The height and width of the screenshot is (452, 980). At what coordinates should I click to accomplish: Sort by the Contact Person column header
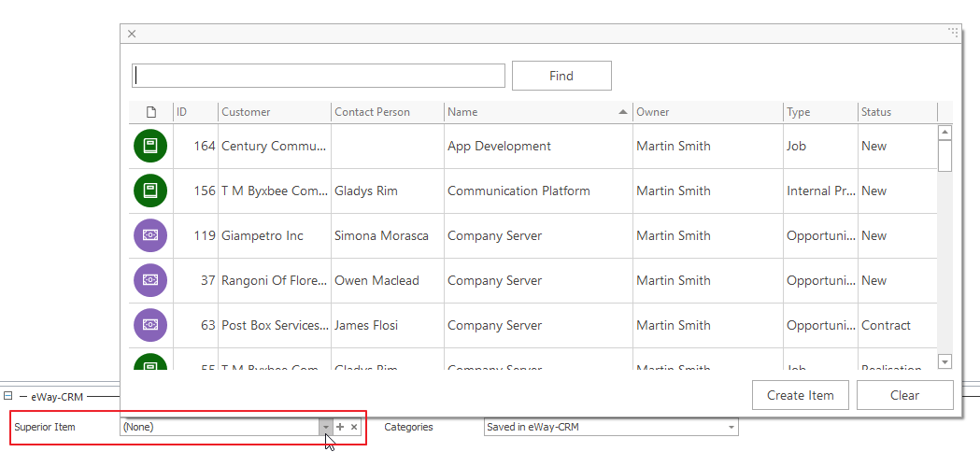pos(388,112)
